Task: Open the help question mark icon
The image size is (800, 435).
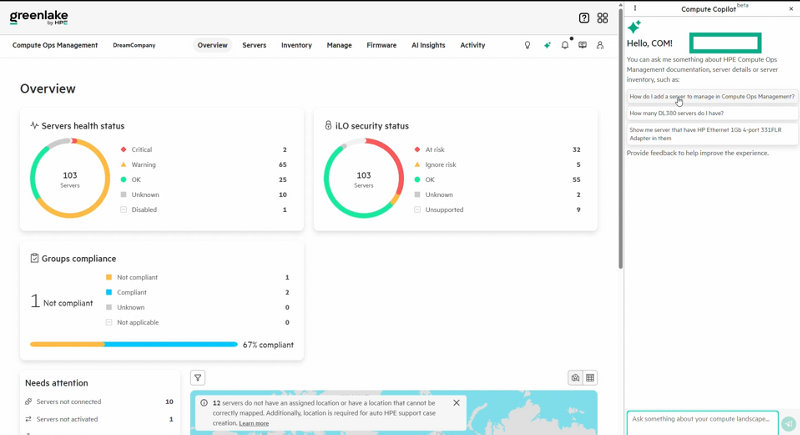Action: (x=584, y=18)
